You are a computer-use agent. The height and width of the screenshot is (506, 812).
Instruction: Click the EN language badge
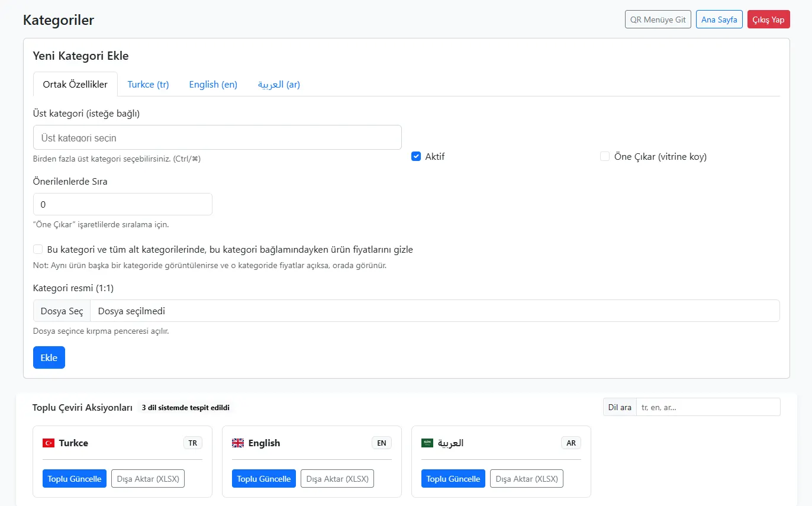pyautogui.click(x=382, y=443)
